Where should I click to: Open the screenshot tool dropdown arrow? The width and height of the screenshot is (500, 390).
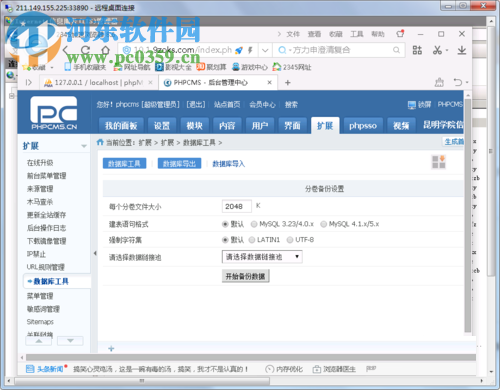point(447,50)
